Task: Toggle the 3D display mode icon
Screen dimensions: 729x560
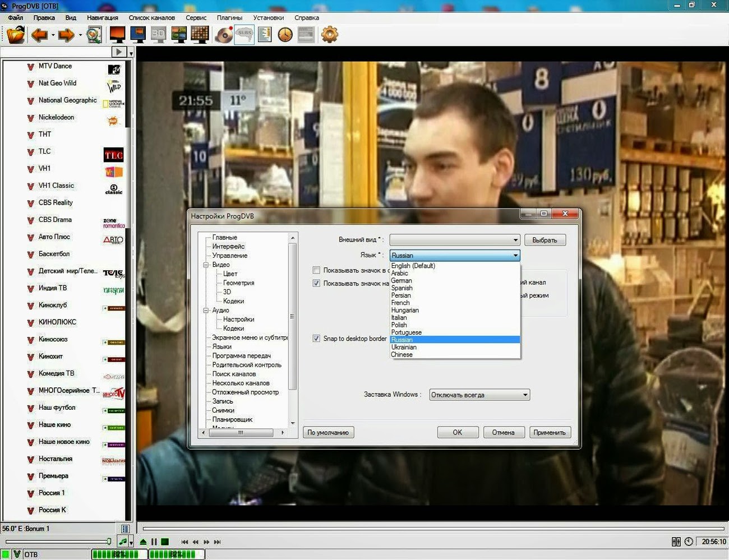Action: pyautogui.click(x=159, y=35)
